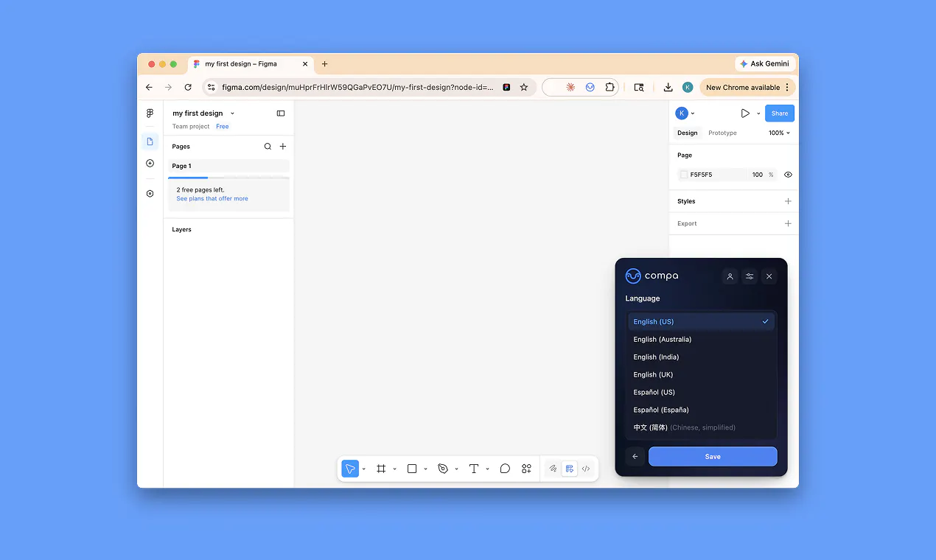Open Compa profile icon
936x560 pixels.
click(730, 276)
